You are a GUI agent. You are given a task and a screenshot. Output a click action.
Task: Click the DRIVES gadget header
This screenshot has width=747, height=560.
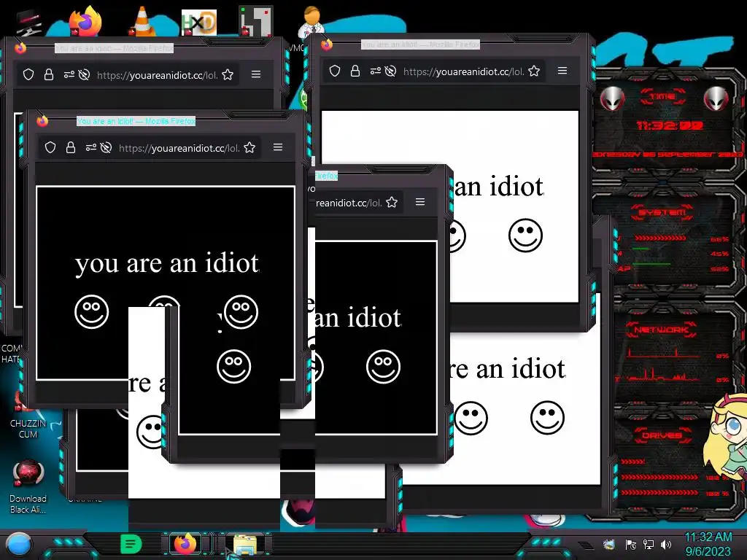pyautogui.click(x=661, y=435)
